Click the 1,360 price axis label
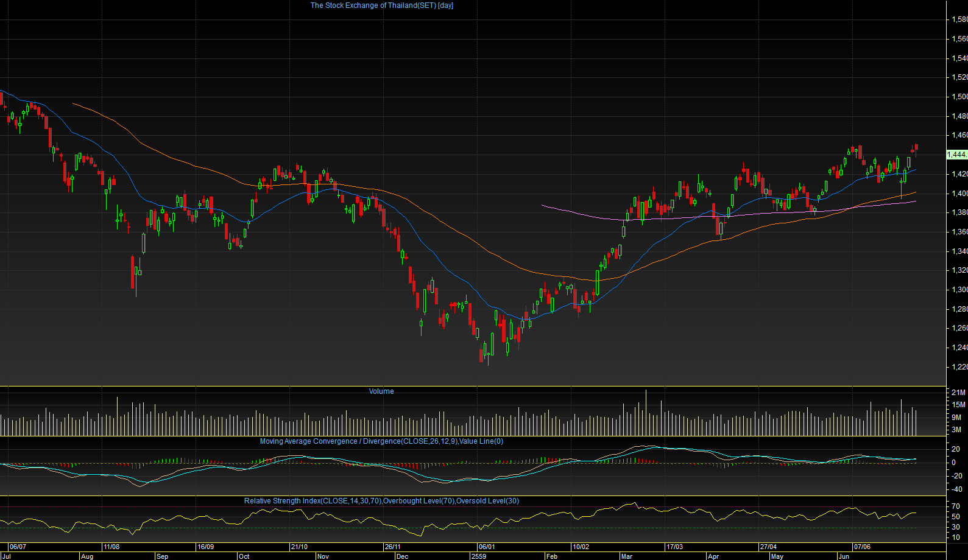 coord(959,232)
